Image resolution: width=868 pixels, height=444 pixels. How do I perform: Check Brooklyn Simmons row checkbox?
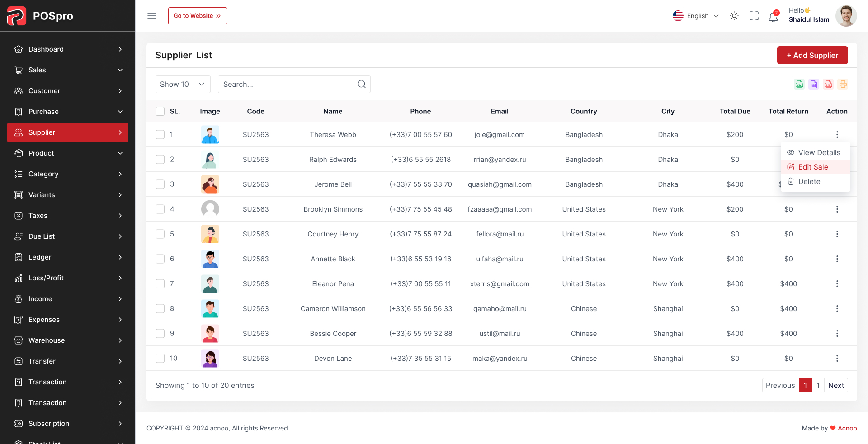pos(160,209)
